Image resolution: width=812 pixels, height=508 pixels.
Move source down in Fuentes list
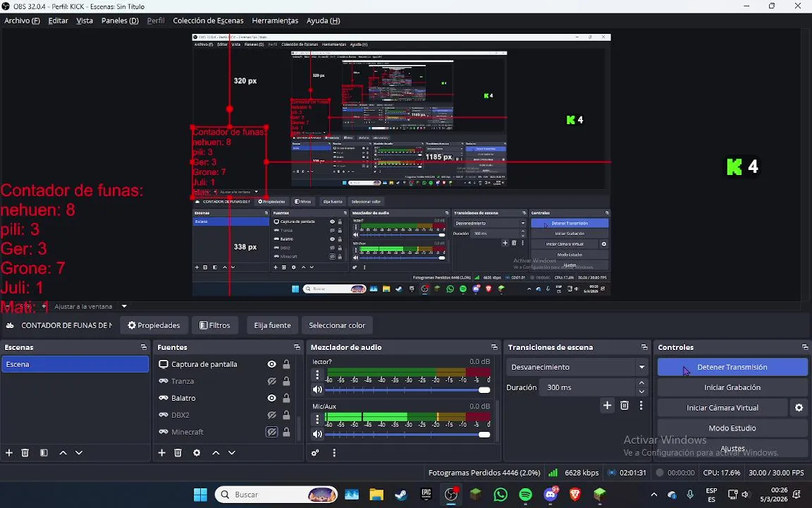coord(232,452)
